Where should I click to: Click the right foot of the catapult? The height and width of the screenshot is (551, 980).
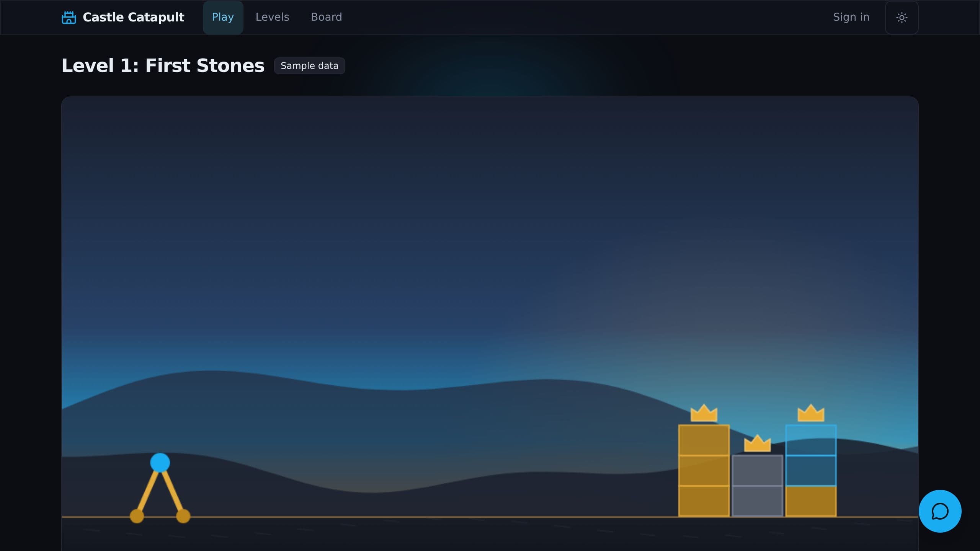point(183,516)
